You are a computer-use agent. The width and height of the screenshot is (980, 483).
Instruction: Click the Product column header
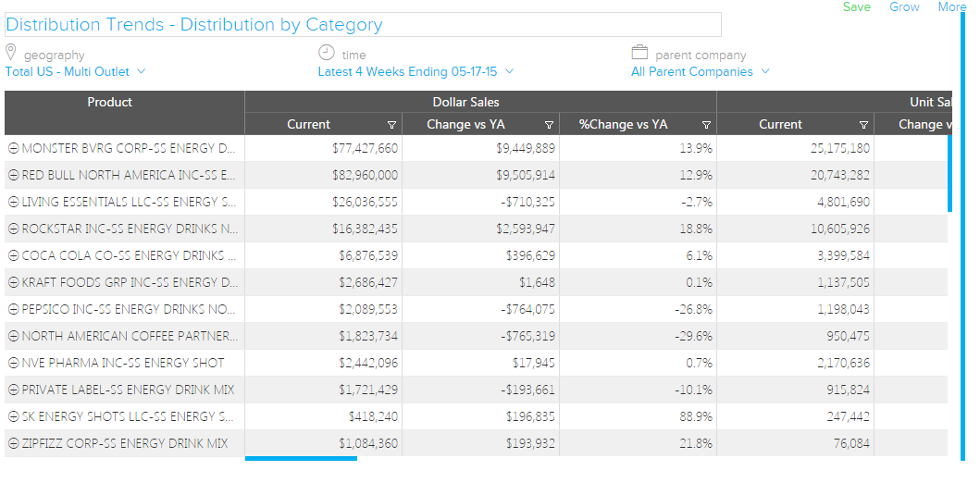click(x=110, y=103)
